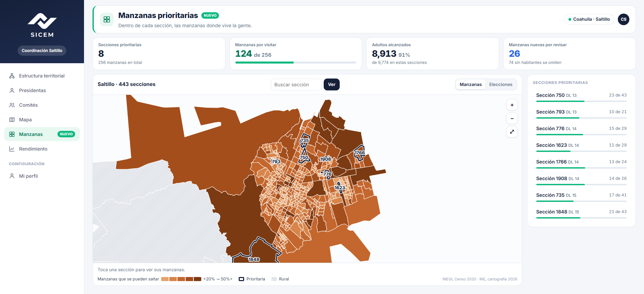Image resolution: width=644 pixels, height=294 pixels.
Task: Click section 1848 label on the map
Action: (x=254, y=259)
